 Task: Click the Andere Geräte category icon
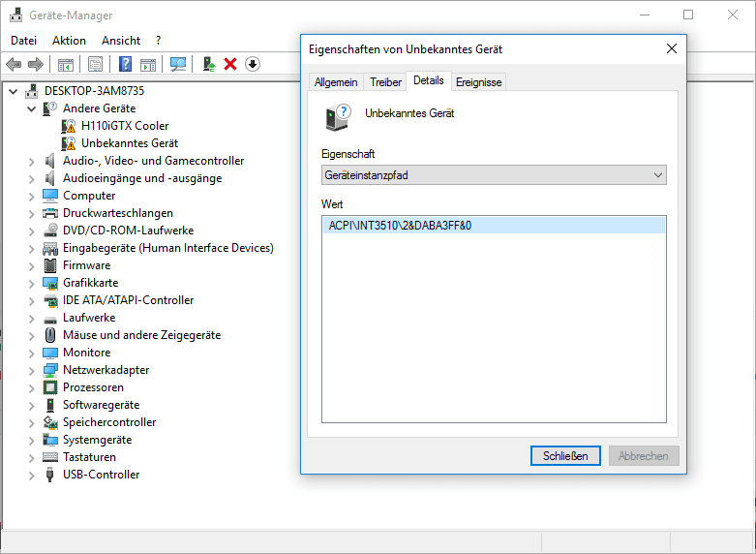50,108
